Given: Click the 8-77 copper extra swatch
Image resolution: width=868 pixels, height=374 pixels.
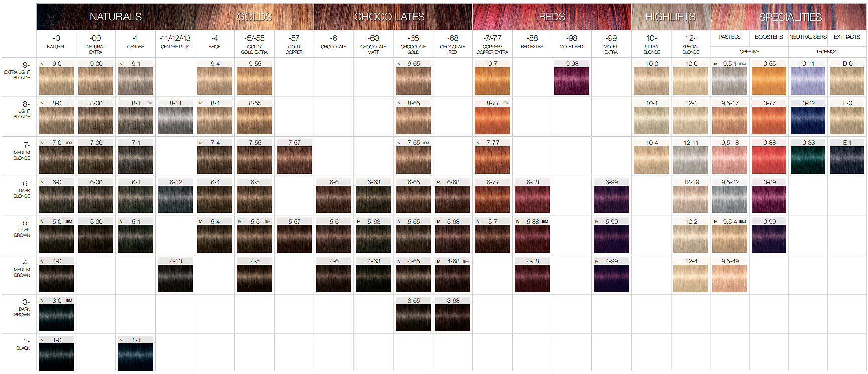Looking at the screenshot, I should [x=492, y=120].
